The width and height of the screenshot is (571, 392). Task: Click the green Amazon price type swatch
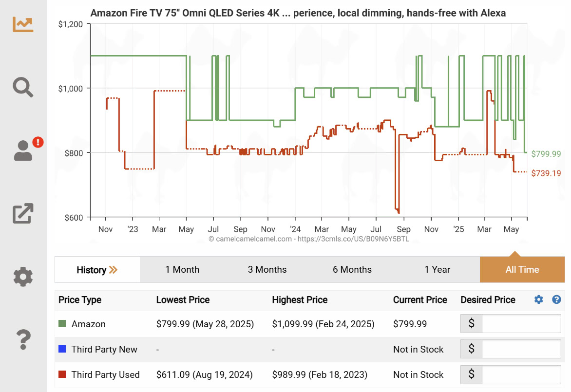(x=62, y=324)
